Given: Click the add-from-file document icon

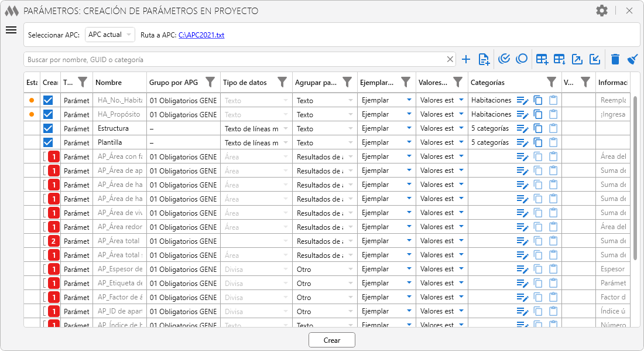Looking at the screenshot, I should (484, 59).
